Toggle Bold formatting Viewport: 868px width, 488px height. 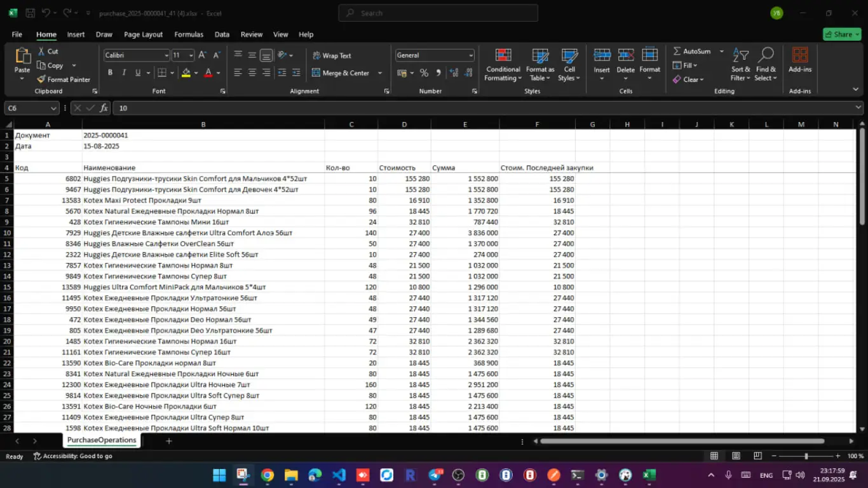110,73
